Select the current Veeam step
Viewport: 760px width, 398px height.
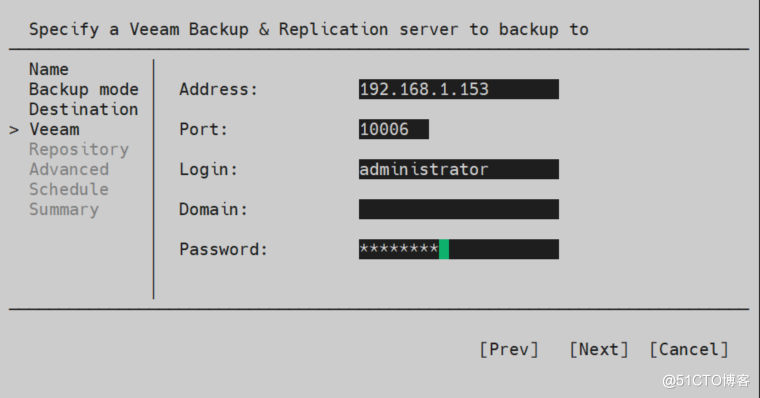point(54,129)
